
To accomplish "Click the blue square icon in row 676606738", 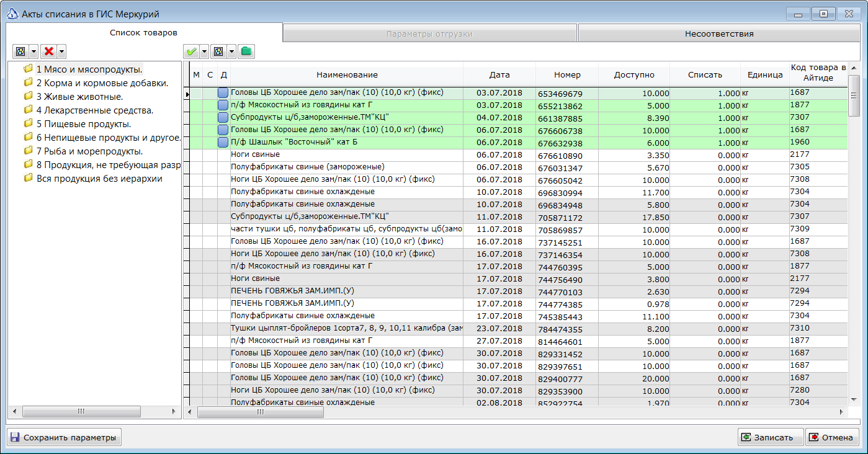I will (223, 130).
